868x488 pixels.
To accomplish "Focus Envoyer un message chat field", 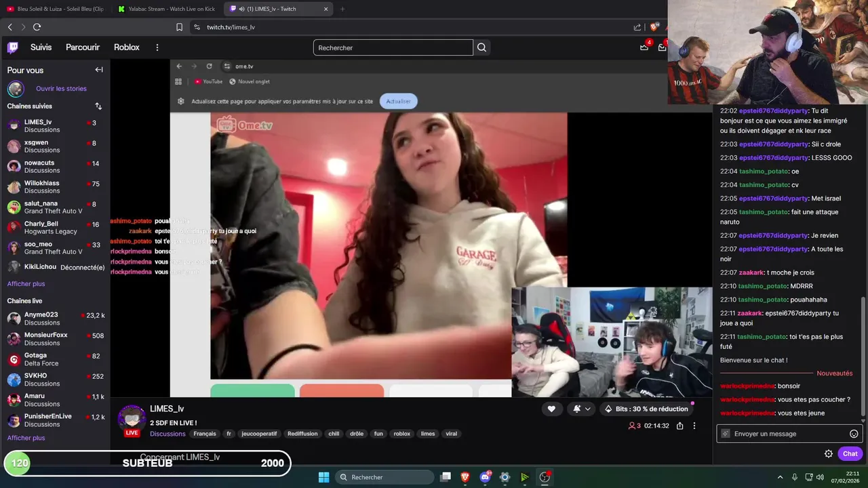I will (789, 434).
